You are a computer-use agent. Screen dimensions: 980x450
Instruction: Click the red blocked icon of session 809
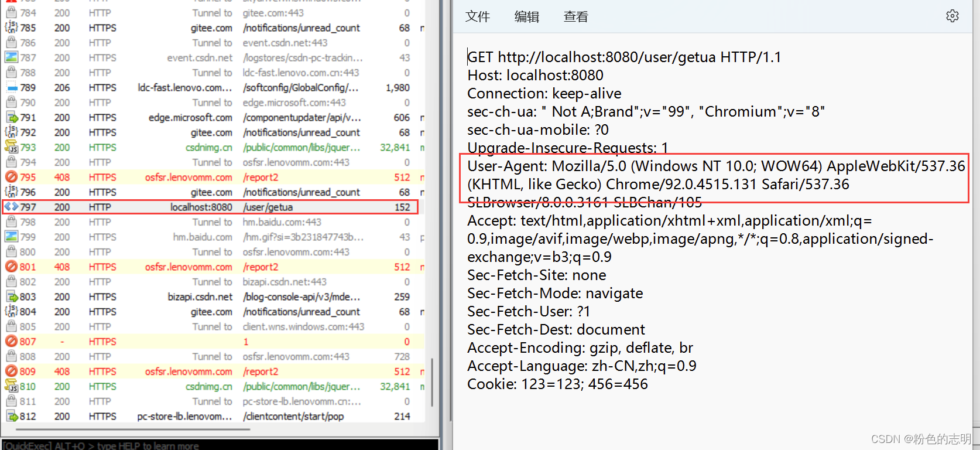click(x=11, y=371)
